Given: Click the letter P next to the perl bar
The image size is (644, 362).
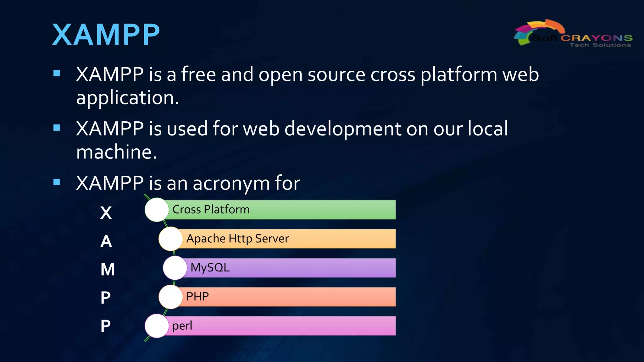Looking at the screenshot, I should coord(106,326).
